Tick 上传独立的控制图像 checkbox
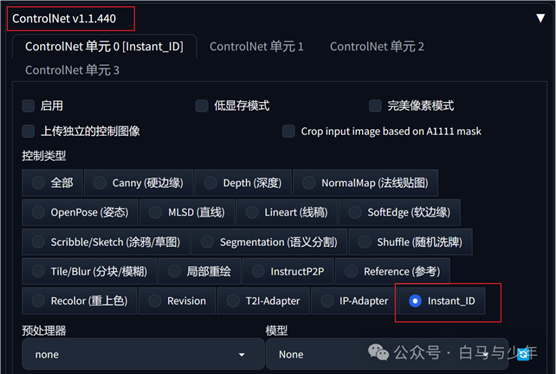The width and height of the screenshot is (556, 374). [x=28, y=131]
